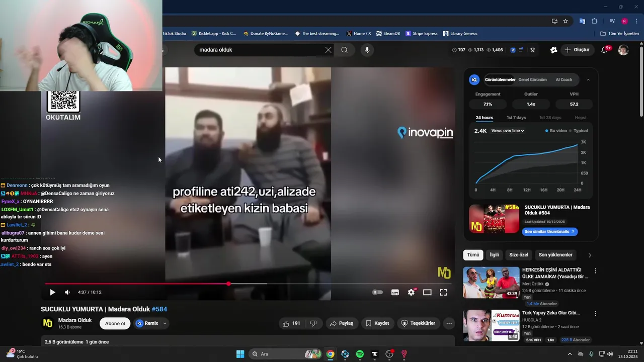Viewport: 644px width, 362px height.
Task: Select the 24 hours range tab
Action: point(485,118)
